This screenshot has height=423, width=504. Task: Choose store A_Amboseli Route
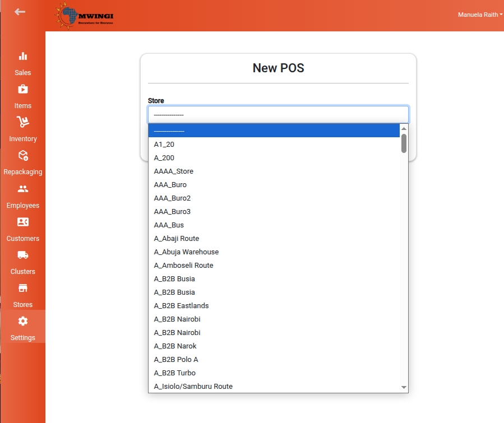pos(274,266)
